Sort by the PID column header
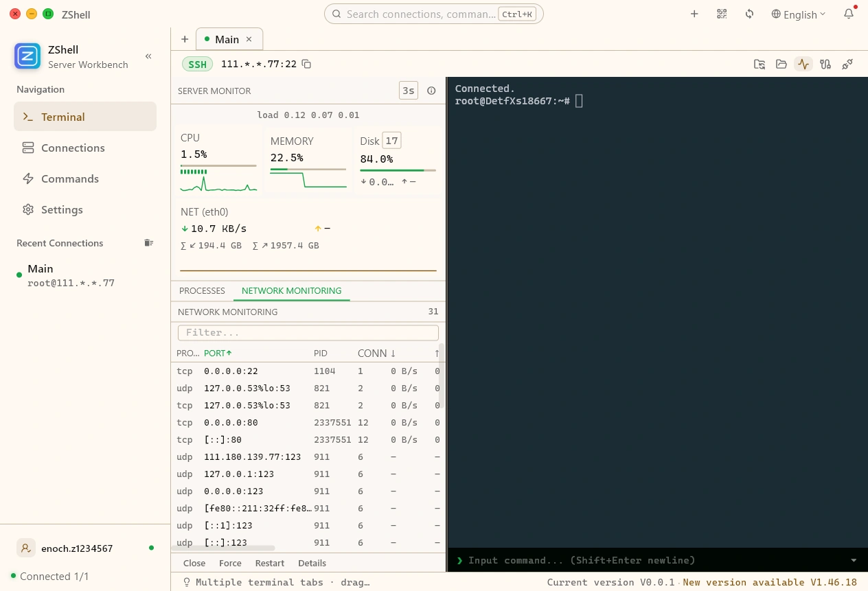 [x=321, y=354]
